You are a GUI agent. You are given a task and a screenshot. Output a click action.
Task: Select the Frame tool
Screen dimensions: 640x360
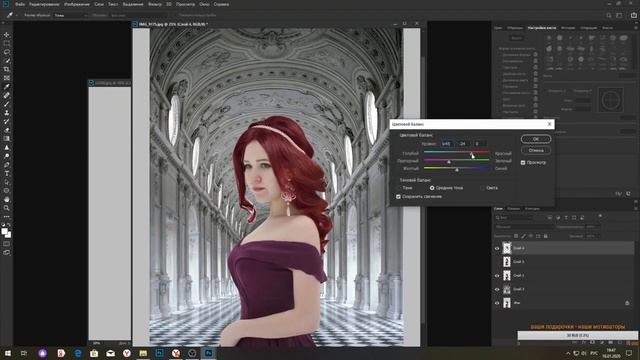tap(7, 78)
